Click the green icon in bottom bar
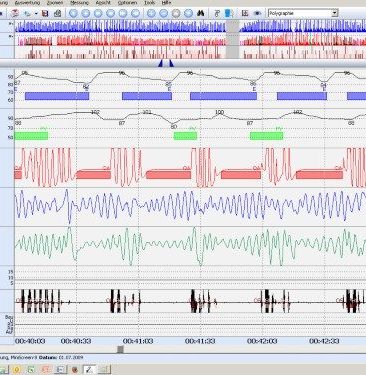Image resolution: width=366 pixels, height=375 pixels. coord(31,369)
